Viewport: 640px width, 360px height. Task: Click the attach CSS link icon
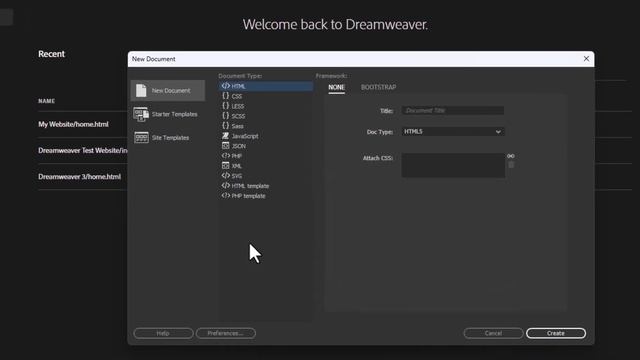pos(511,156)
